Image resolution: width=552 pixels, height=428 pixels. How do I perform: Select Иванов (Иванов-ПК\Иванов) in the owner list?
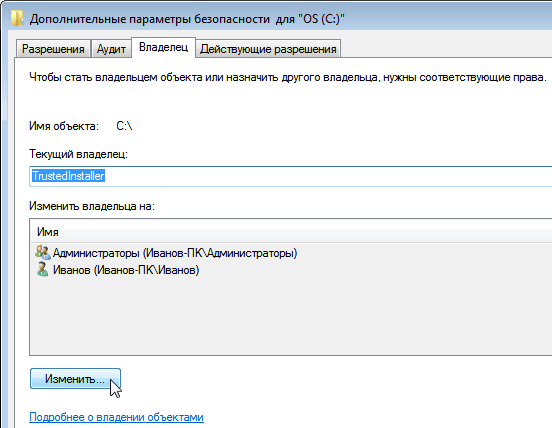(x=126, y=270)
